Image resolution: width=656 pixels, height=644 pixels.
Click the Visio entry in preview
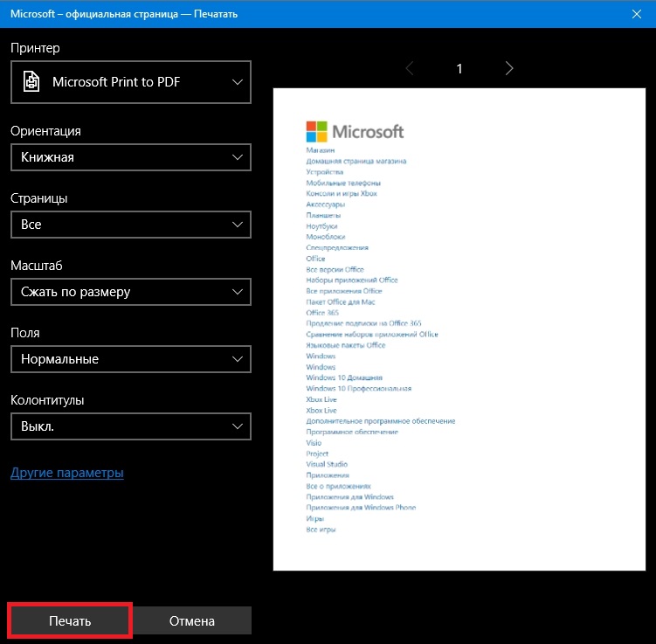point(314,442)
